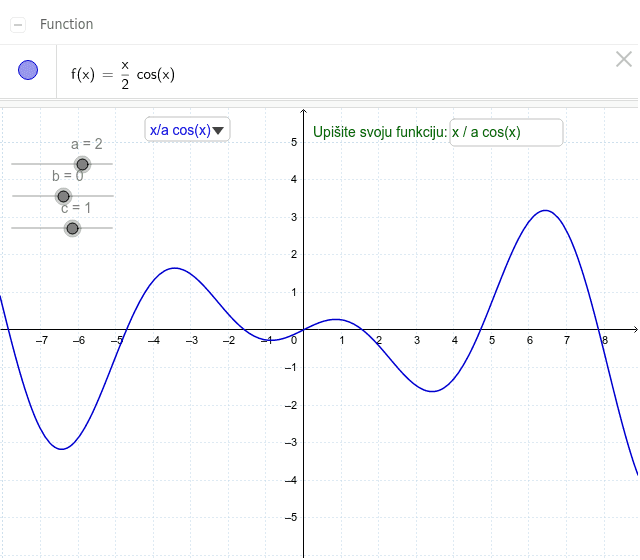Screen dimensions: 640x560
Task: Click the slider b = 0 handle
Action: point(63,197)
